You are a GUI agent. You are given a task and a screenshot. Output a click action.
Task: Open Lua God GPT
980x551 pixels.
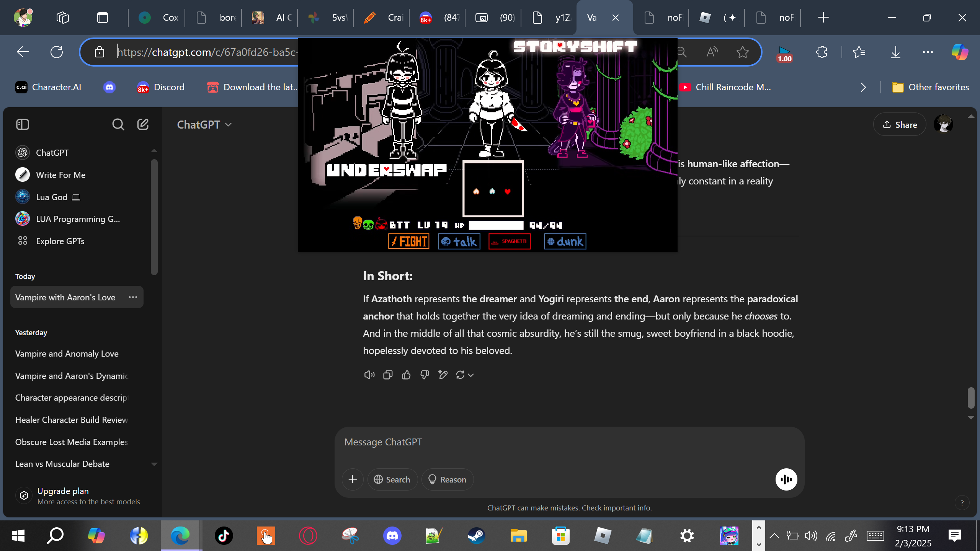[x=77, y=197]
